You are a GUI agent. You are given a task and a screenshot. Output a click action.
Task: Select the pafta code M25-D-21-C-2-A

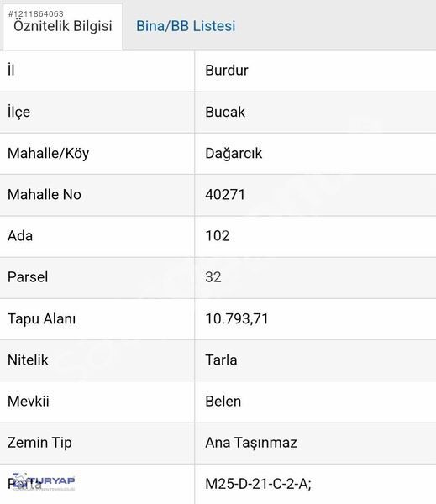click(x=258, y=484)
